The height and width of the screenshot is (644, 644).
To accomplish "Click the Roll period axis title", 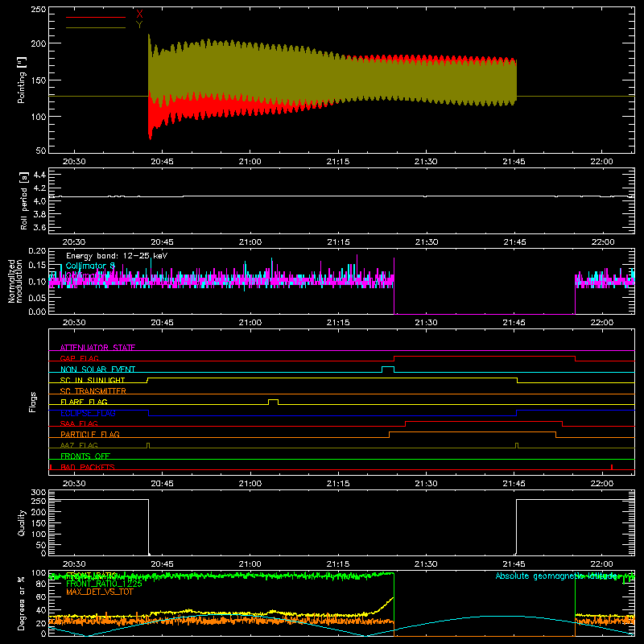I will point(24,200).
